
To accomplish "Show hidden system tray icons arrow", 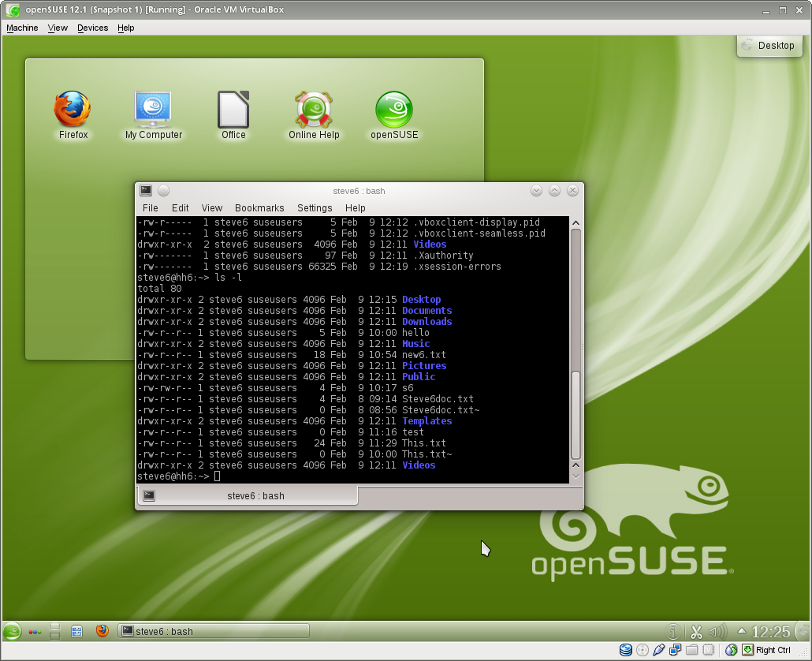I will tap(742, 631).
